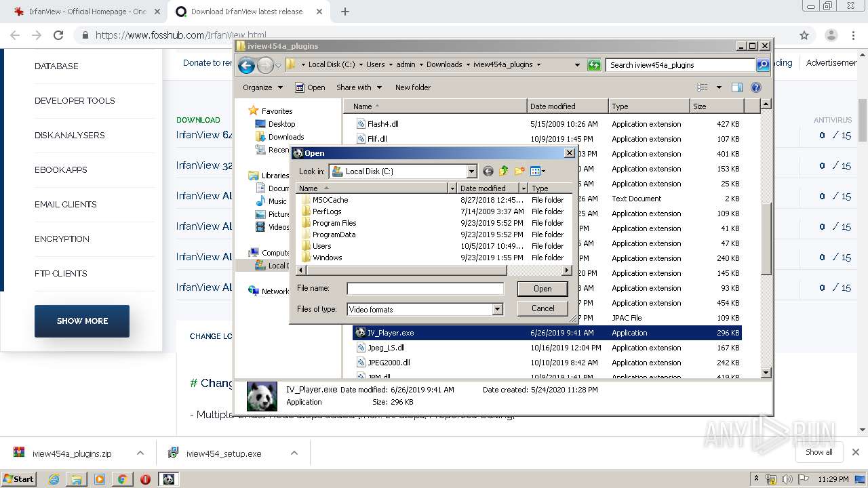The width and height of the screenshot is (868, 488).
Task: Expand the Share with menu
Action: click(x=359, y=87)
